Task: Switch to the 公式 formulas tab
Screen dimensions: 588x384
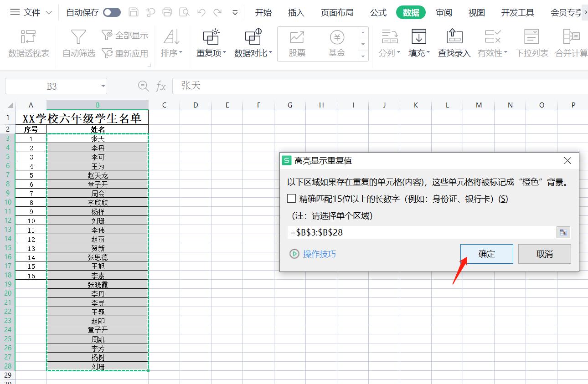Action: pyautogui.click(x=378, y=13)
